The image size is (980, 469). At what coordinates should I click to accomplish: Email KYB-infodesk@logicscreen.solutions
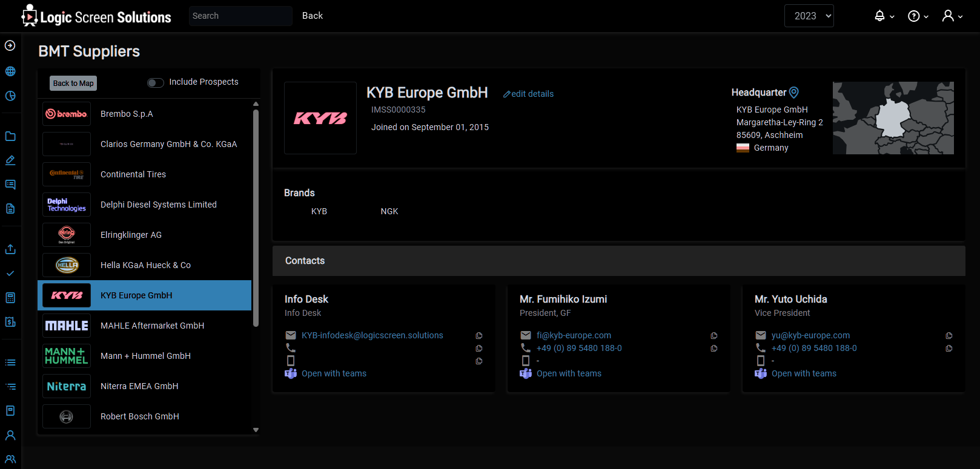[372, 335]
